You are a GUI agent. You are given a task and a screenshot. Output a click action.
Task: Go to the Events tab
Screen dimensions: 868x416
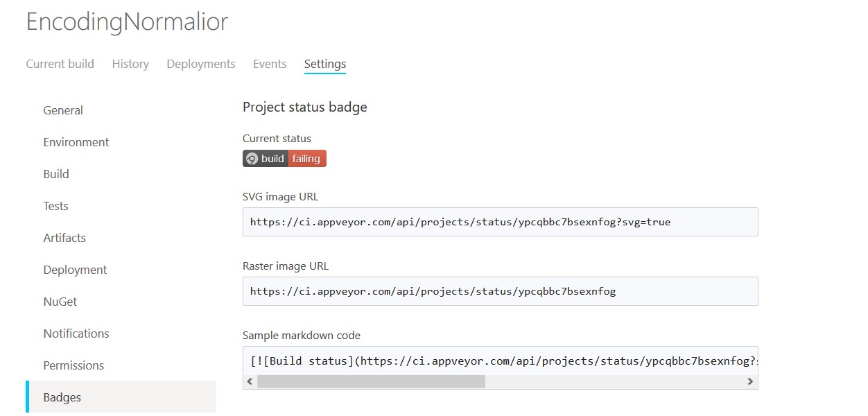270,64
